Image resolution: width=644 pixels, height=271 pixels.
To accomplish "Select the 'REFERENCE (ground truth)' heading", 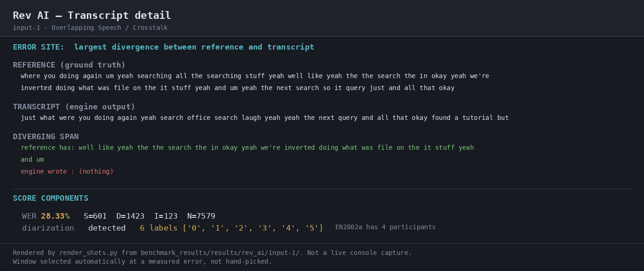I will (x=69, y=65).
